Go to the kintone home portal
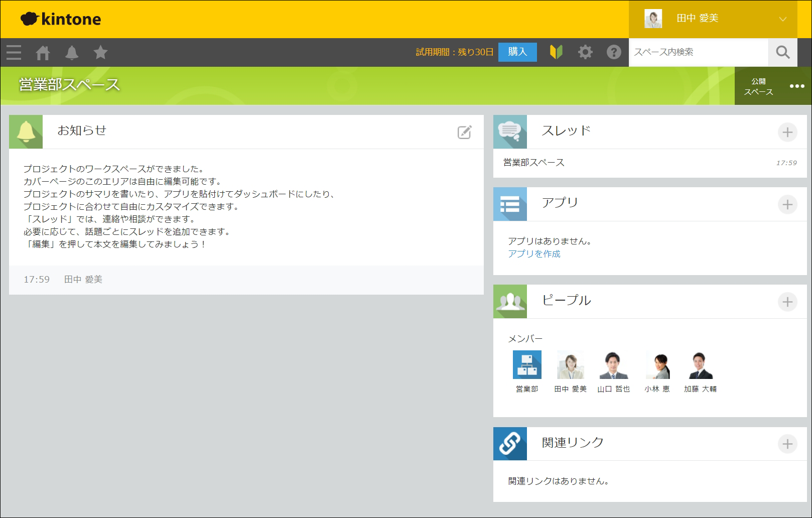This screenshot has width=812, height=518. (x=43, y=52)
